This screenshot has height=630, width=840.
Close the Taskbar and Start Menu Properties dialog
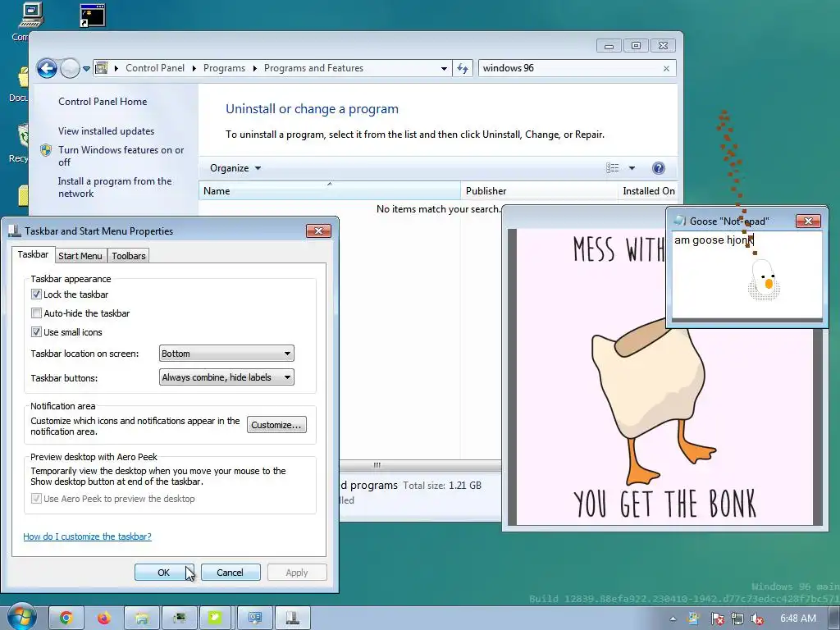point(319,231)
